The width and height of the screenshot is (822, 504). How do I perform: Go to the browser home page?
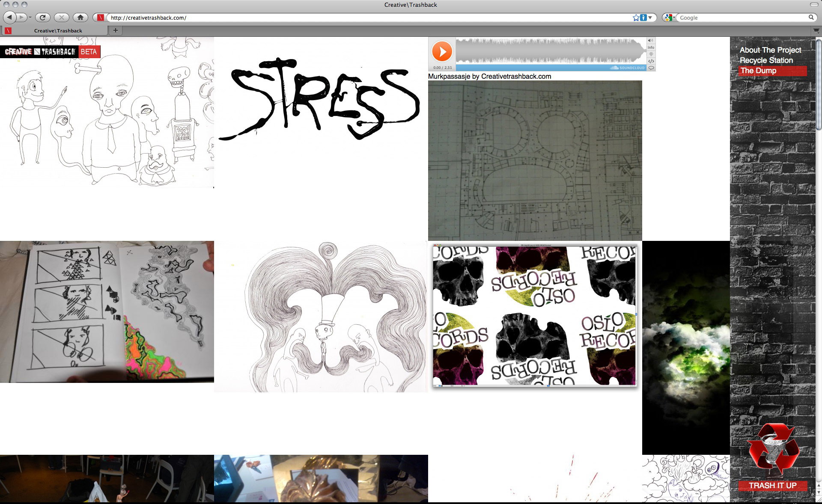80,18
